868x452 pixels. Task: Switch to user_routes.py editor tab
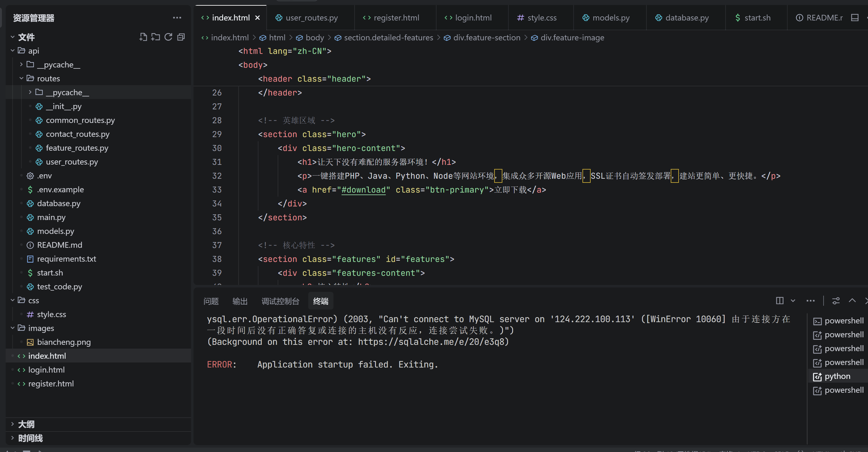click(310, 18)
